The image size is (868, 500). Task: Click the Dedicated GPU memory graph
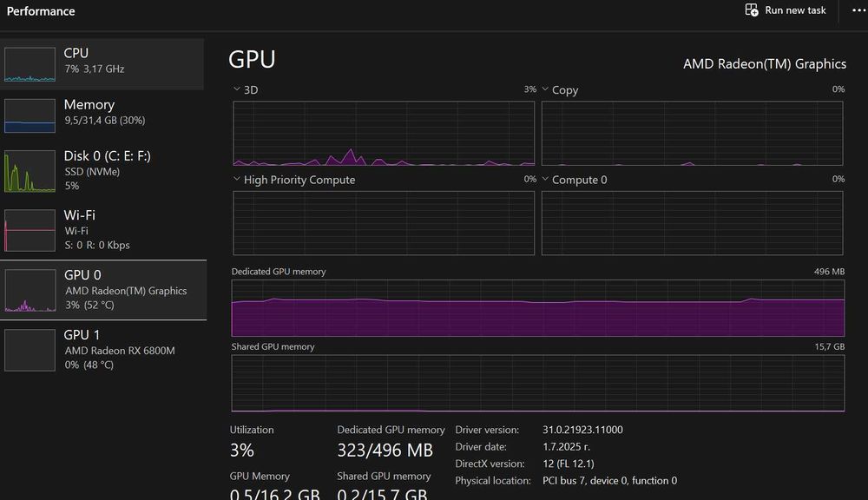(x=538, y=308)
